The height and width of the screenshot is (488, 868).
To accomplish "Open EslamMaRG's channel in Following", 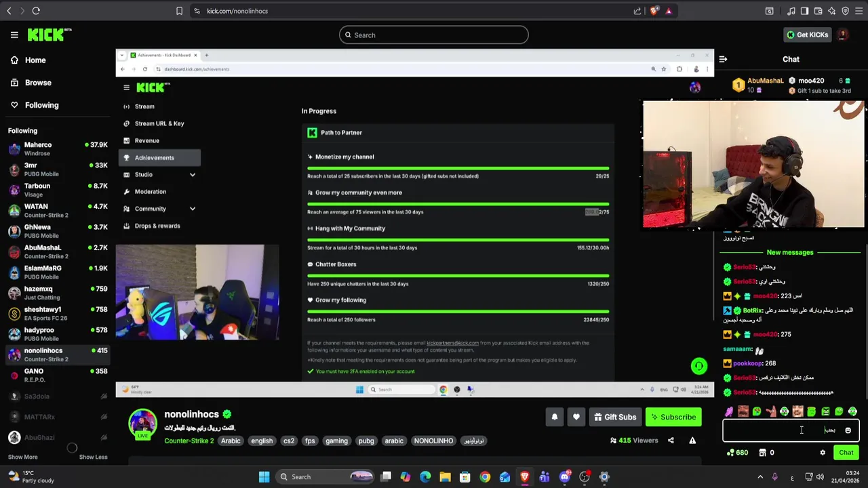I will (x=58, y=272).
